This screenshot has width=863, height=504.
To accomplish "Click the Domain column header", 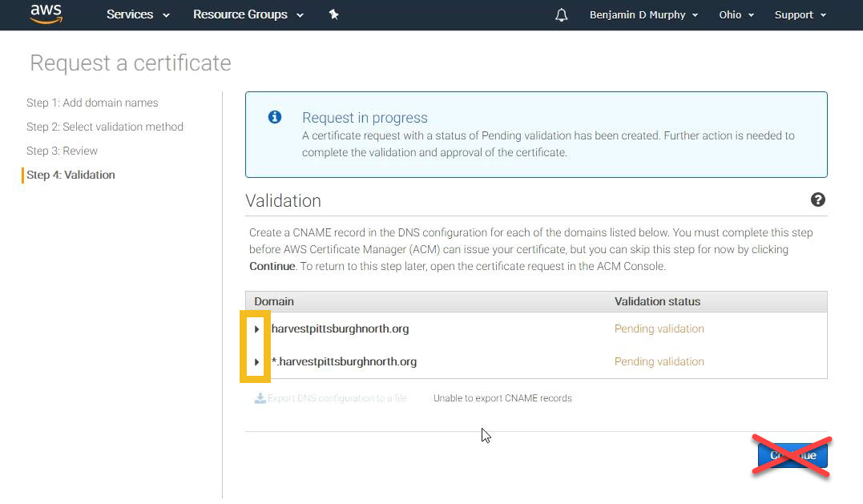I will pyautogui.click(x=273, y=301).
